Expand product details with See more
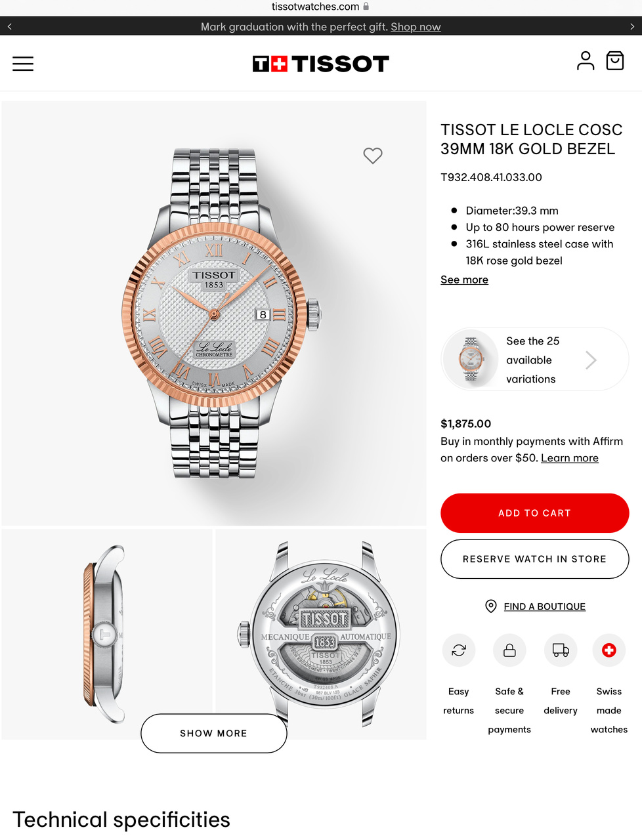This screenshot has width=642, height=840. click(464, 280)
